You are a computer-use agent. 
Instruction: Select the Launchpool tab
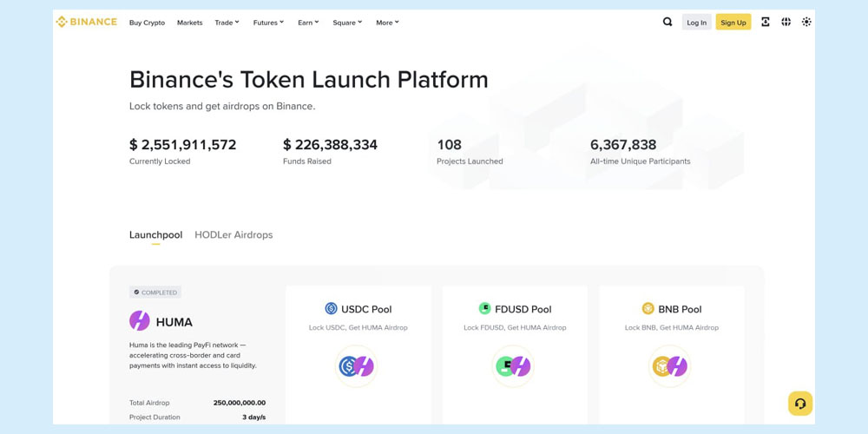(155, 234)
